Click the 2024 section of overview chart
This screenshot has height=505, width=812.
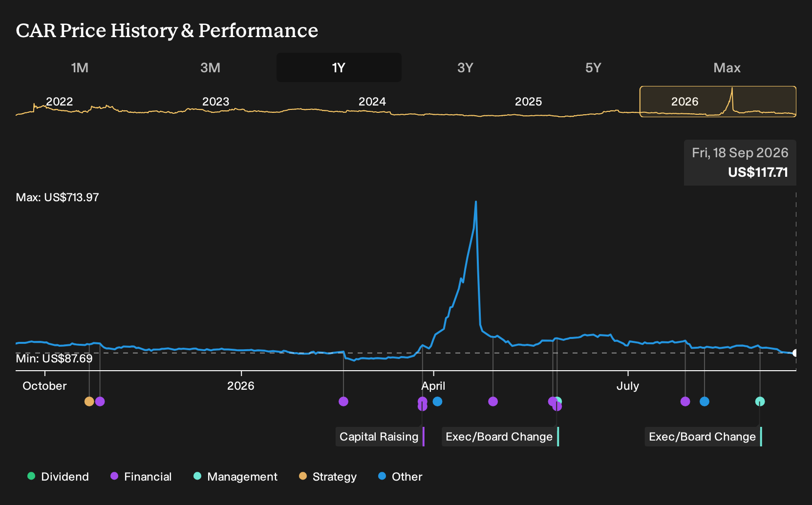pos(372,102)
